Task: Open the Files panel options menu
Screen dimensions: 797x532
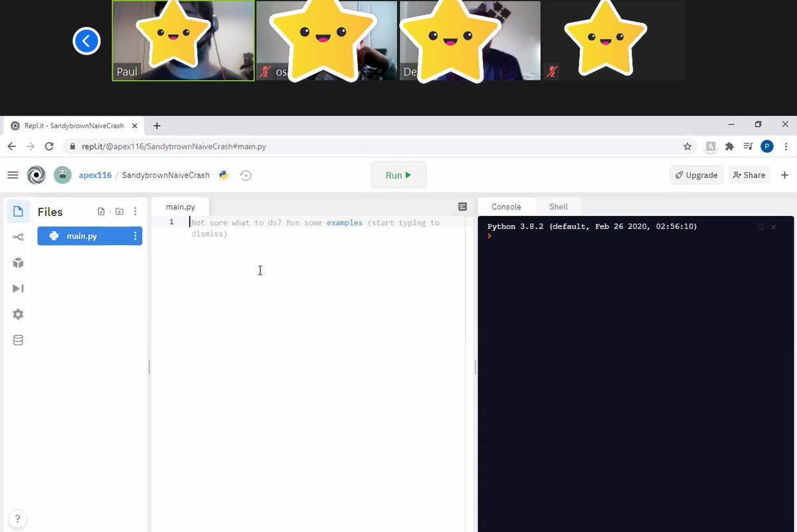Action: (135, 211)
